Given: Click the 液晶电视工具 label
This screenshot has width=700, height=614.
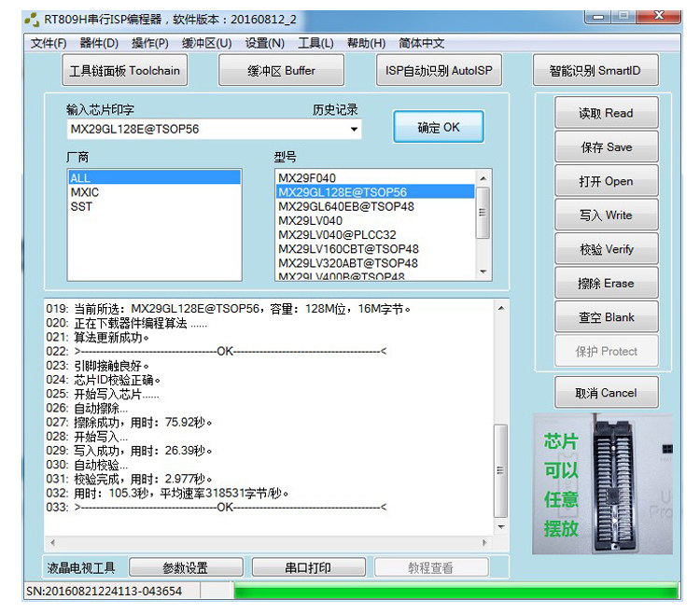Looking at the screenshot, I should coord(81,567).
